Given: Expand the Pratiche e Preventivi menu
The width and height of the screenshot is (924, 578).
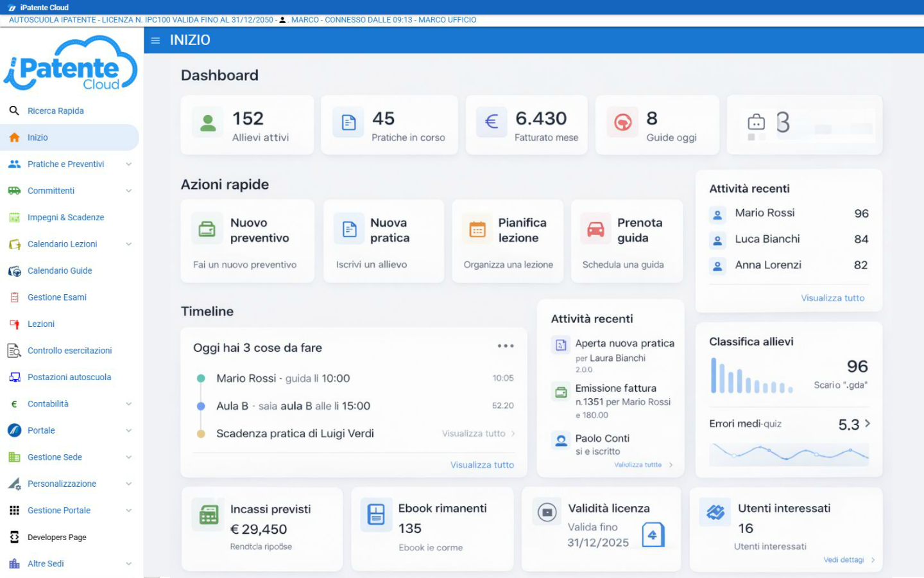Looking at the screenshot, I should 131,164.
